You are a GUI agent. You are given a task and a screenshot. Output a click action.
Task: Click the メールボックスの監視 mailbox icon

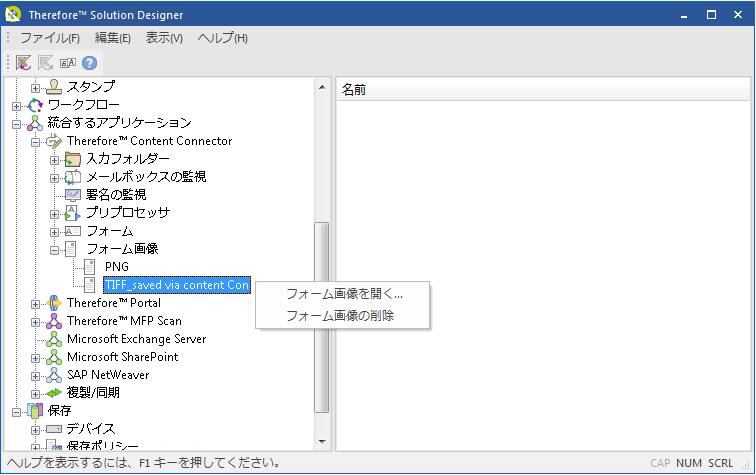point(73,177)
